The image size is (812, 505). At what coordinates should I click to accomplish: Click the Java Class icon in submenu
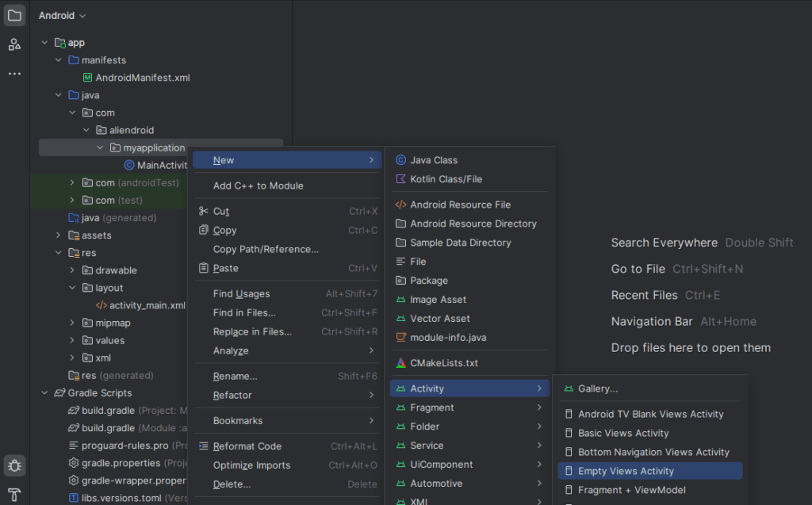click(x=400, y=160)
